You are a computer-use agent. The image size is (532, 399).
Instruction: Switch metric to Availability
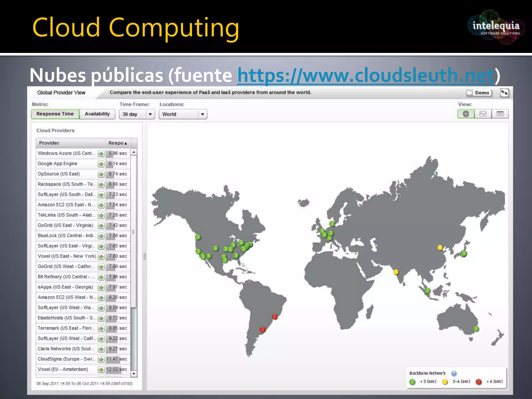97,114
